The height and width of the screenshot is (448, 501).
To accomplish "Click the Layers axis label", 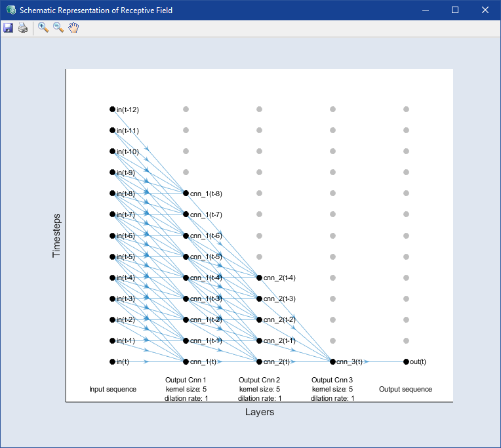I will pos(259,412).
